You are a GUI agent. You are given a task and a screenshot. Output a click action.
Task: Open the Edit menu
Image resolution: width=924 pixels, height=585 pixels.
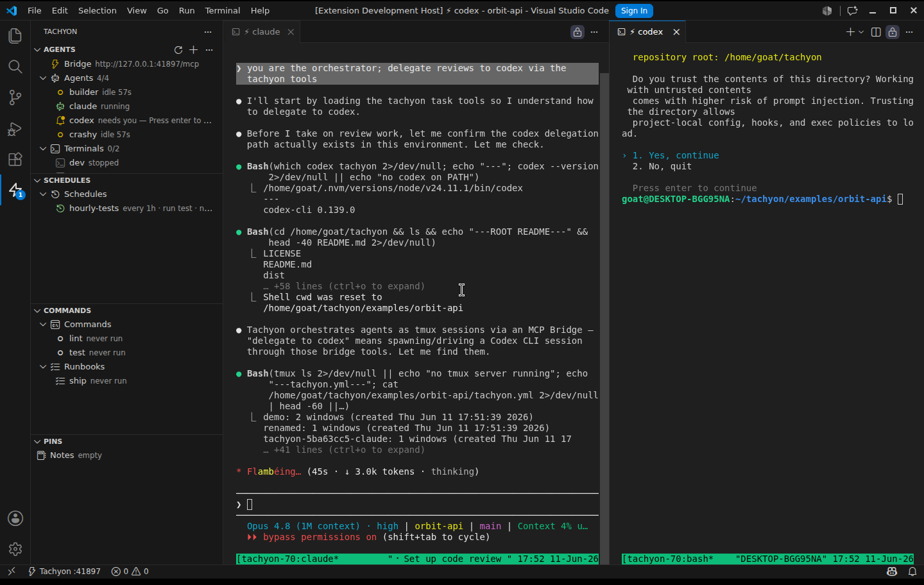coord(60,11)
